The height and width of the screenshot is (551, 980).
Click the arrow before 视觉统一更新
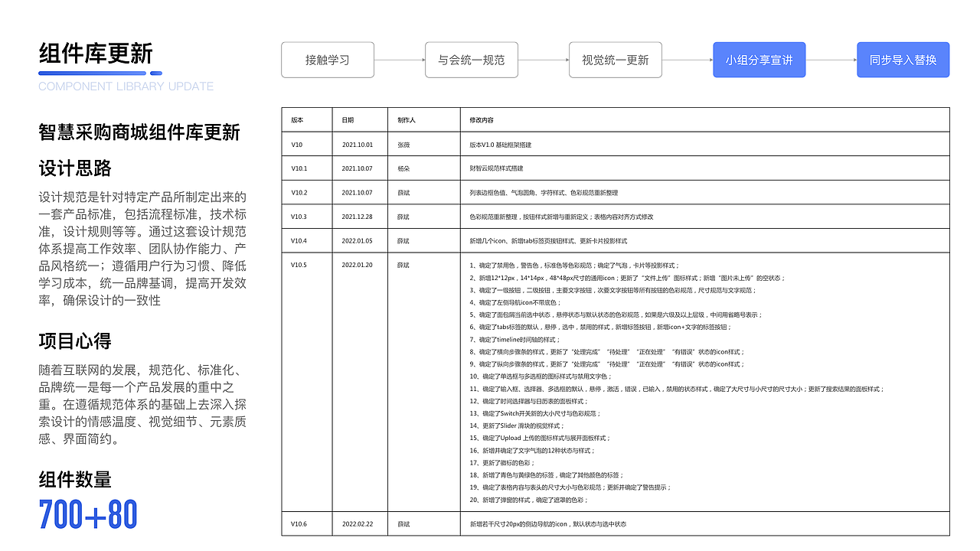(543, 60)
